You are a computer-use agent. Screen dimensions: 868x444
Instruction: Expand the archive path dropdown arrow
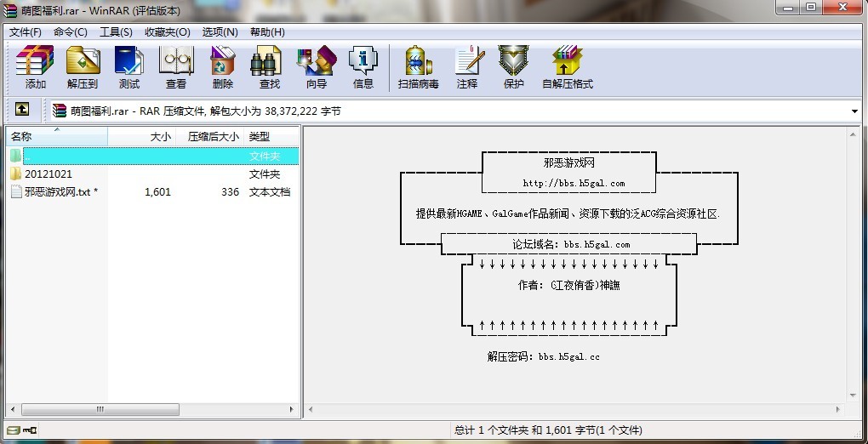coord(854,111)
